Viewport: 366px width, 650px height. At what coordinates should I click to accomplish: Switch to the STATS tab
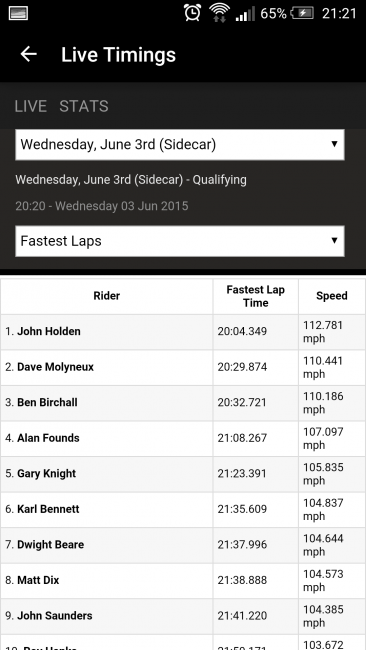click(x=84, y=106)
